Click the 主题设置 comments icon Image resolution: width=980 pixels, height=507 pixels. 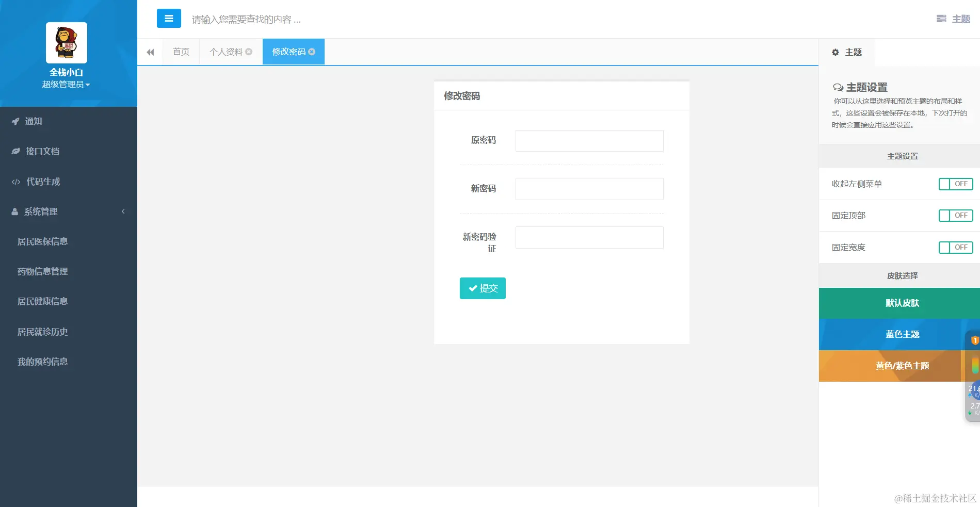coord(838,87)
